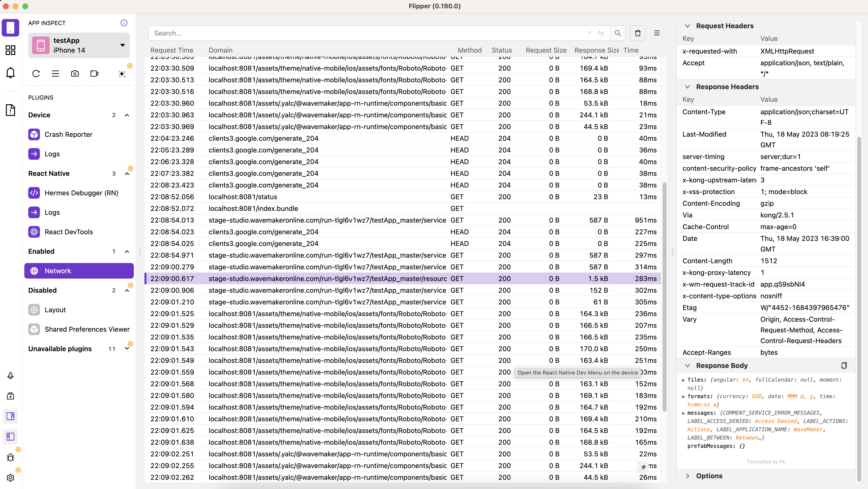868x489 pixels.
Task: Click the screen recording video icon
Action: point(94,74)
